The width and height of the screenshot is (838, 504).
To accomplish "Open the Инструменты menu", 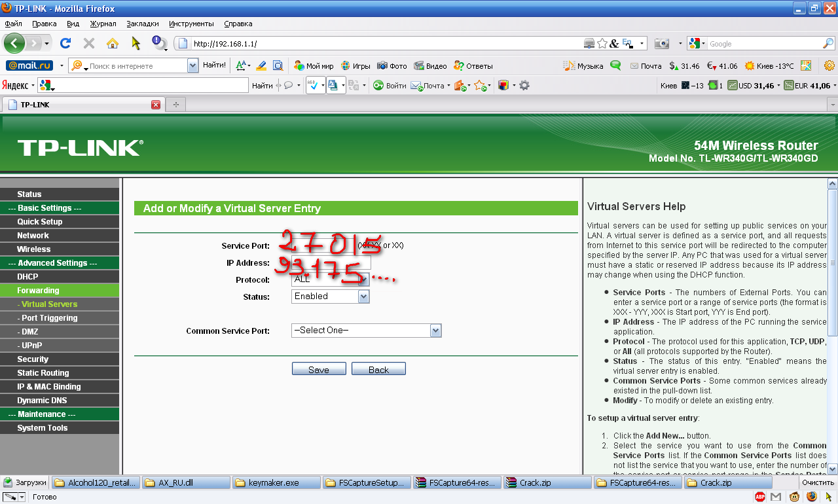I will coord(191,24).
